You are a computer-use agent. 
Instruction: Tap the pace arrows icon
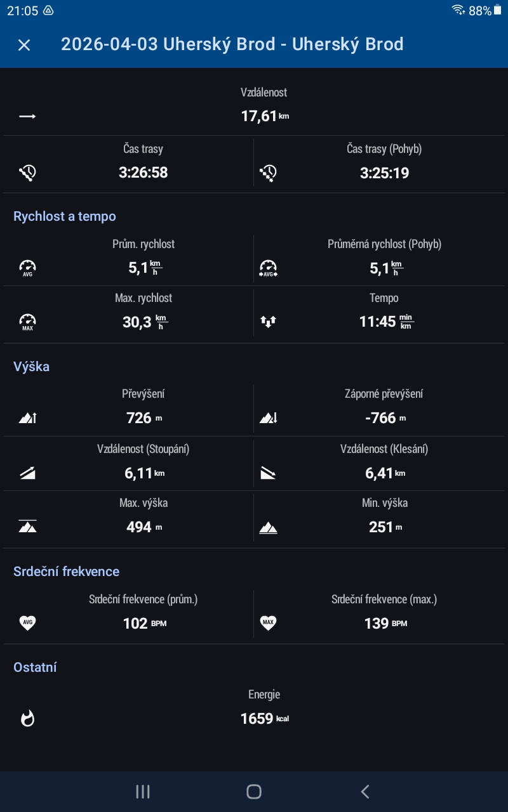(x=268, y=322)
